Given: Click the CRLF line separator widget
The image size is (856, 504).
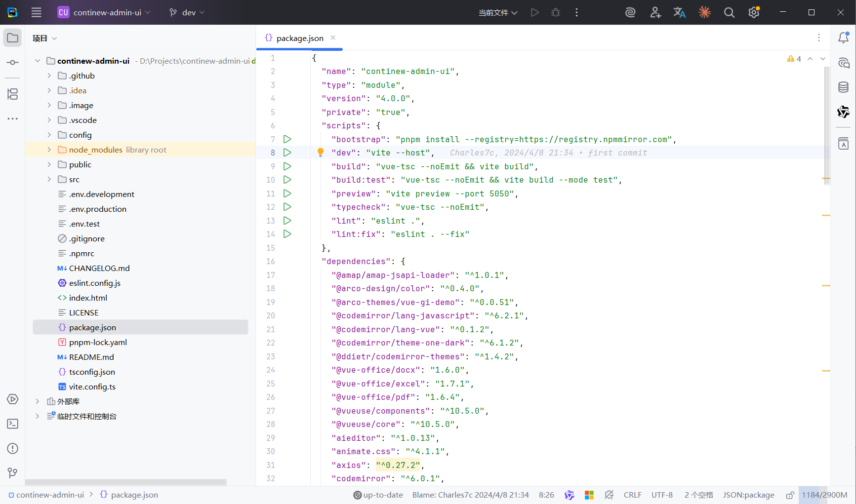Looking at the screenshot, I should (632, 495).
